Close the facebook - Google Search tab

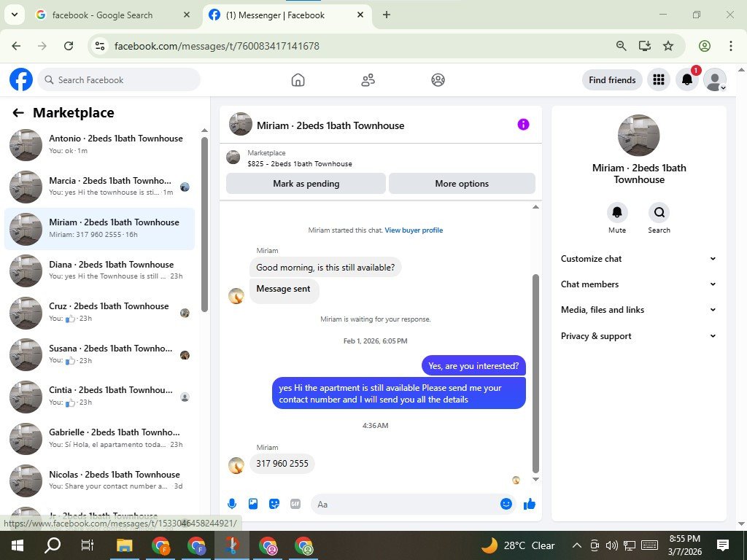187,15
